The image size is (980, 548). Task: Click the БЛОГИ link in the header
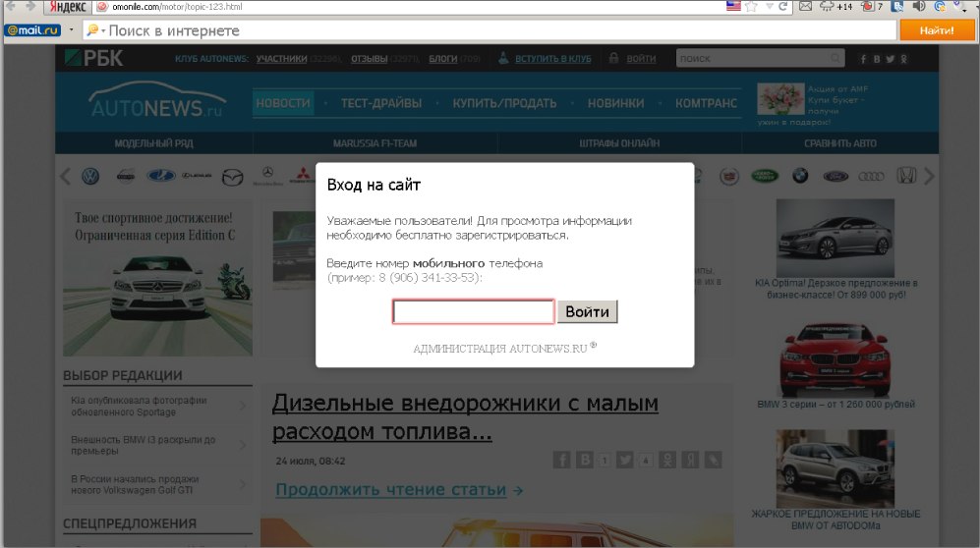coord(443,59)
